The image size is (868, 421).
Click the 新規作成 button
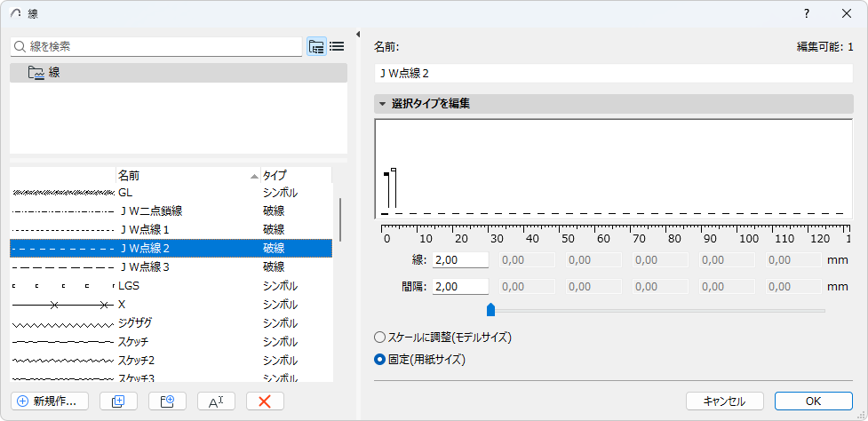click(49, 401)
